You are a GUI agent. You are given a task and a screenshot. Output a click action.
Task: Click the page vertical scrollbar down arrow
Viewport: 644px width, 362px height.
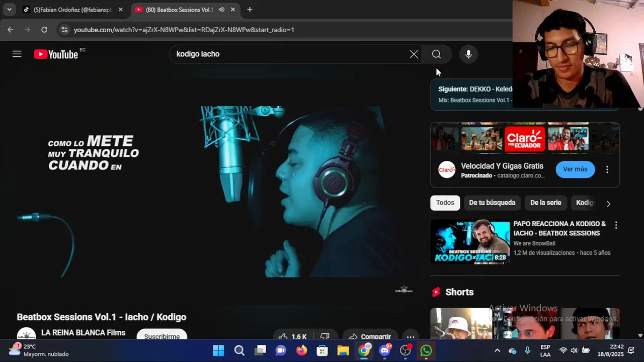640,335
